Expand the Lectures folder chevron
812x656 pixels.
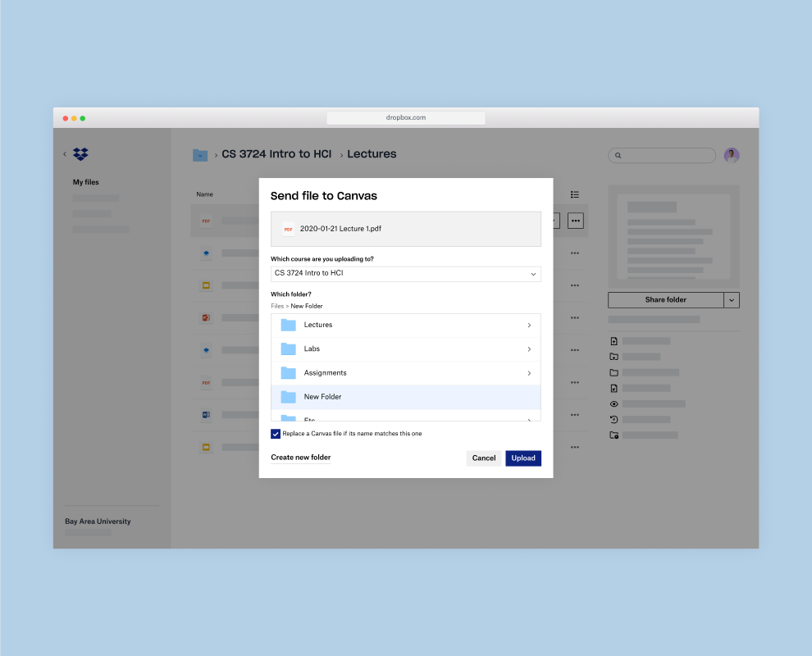[x=529, y=326]
